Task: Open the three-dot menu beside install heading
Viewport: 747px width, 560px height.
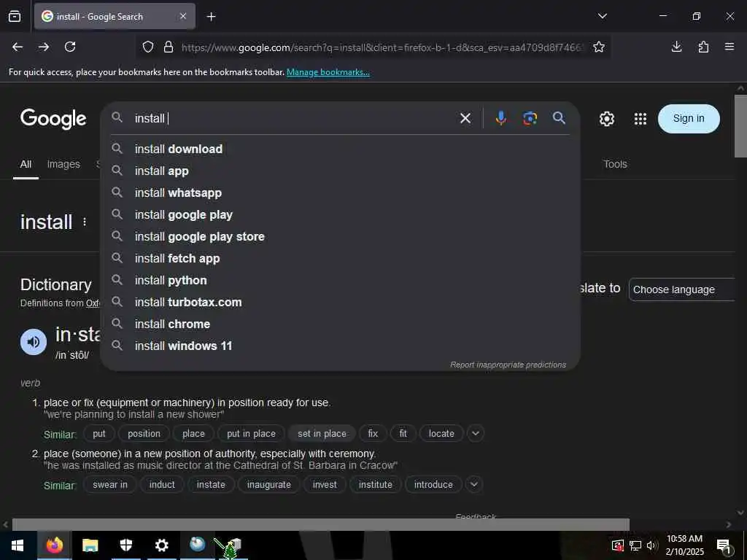Action: pyautogui.click(x=85, y=222)
